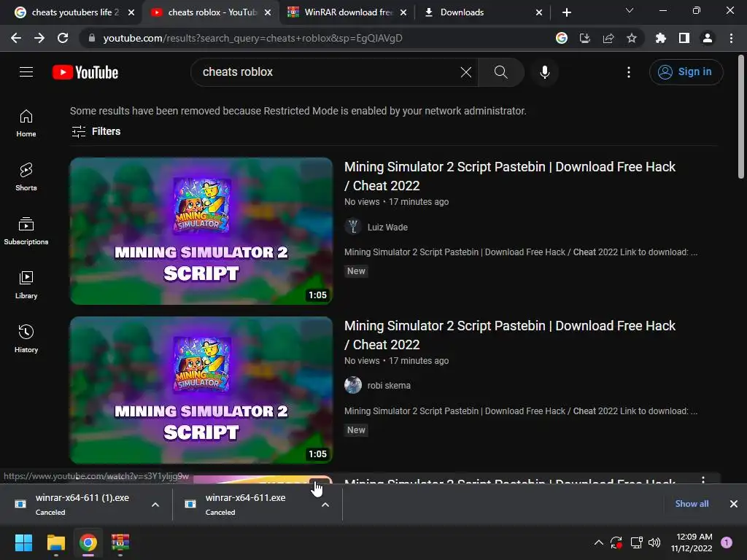Switch to Downloads tab

point(481,12)
